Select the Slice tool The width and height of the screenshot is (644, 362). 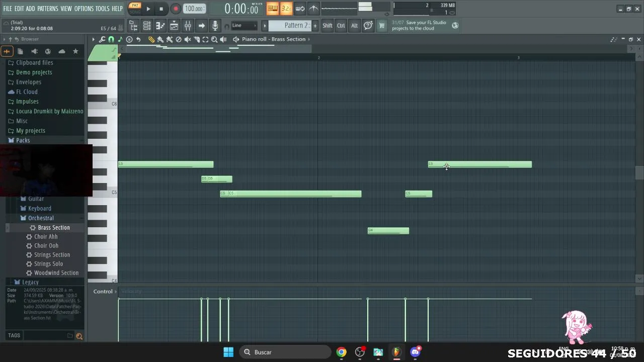[x=197, y=39]
